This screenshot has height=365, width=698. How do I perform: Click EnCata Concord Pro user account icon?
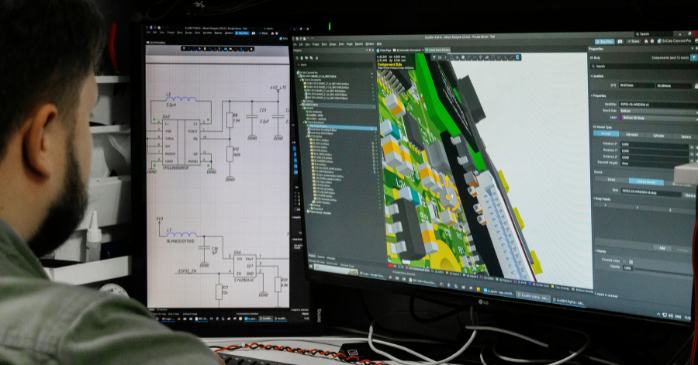tap(659, 41)
